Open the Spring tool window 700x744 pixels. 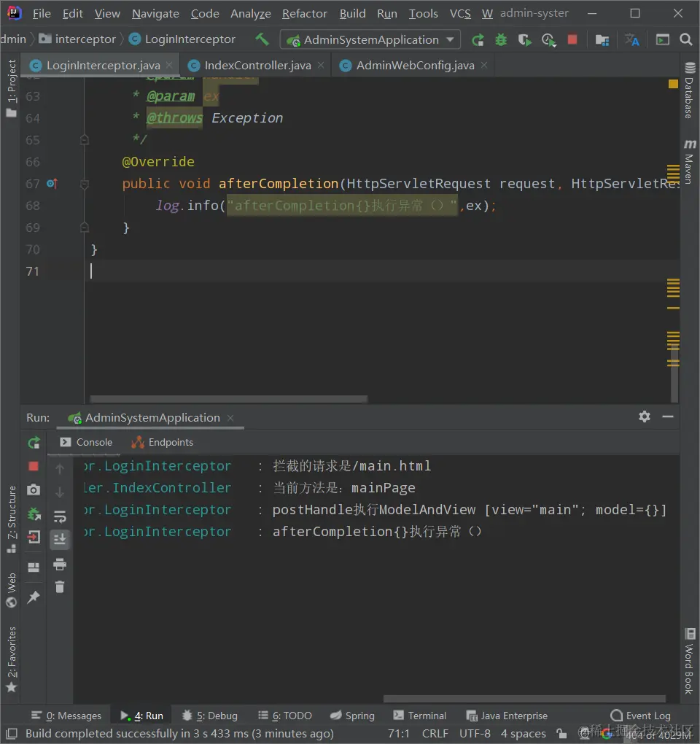pos(352,716)
